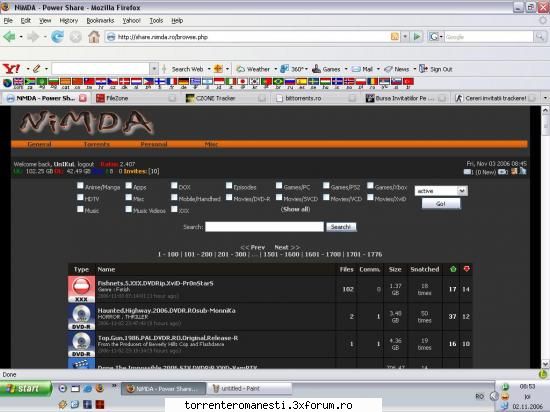Viewport: 550px width, 412px height.
Task: Open the active status dropdown
Action: [441, 191]
